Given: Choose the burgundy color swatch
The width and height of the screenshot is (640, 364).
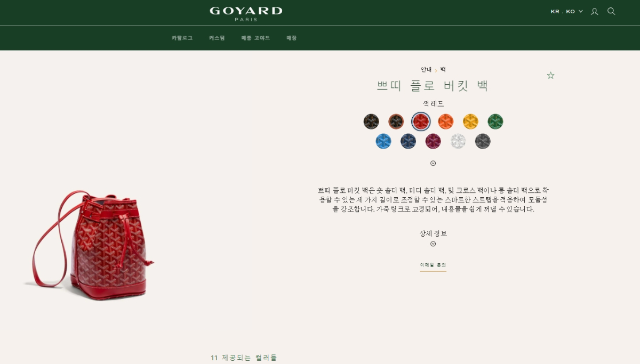Looking at the screenshot, I should (x=433, y=141).
